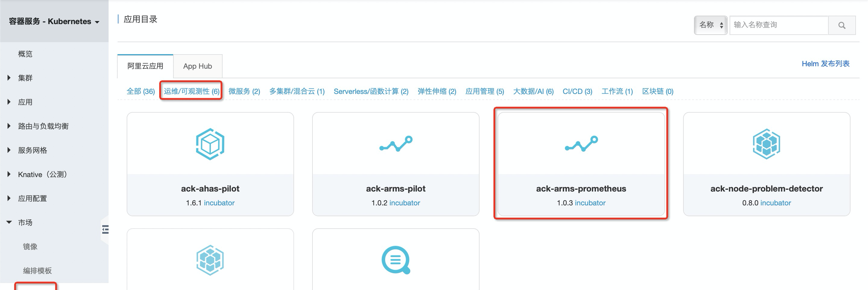Viewport: 868px width, 290px height.
Task: Filter by 运维/可观测性 (6) category
Action: coord(192,91)
